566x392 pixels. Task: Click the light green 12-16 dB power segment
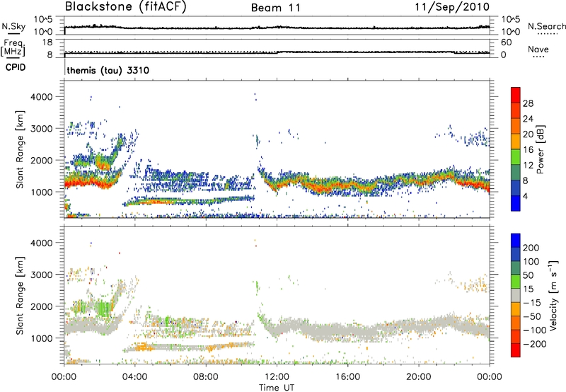(516, 157)
